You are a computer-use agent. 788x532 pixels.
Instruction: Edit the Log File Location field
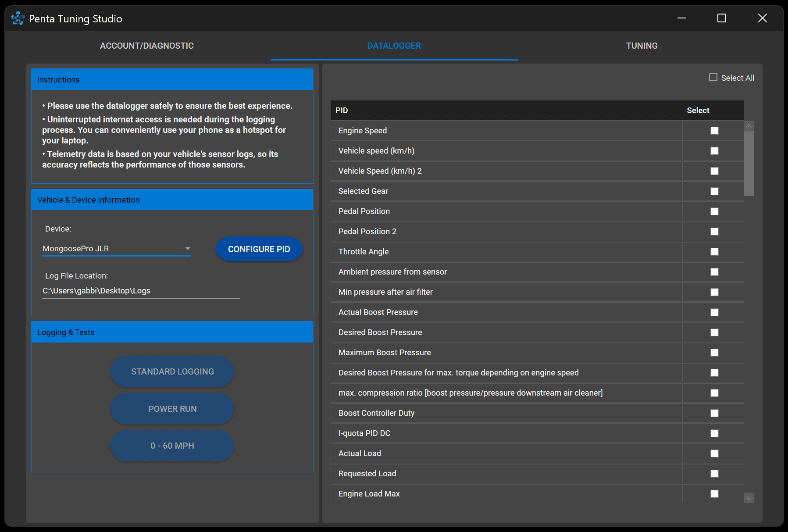pyautogui.click(x=141, y=291)
